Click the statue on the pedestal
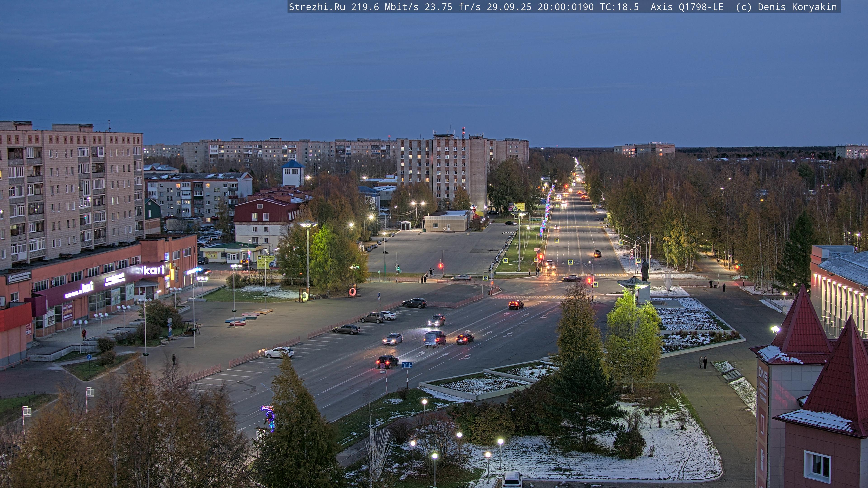868x488 pixels. point(645,270)
